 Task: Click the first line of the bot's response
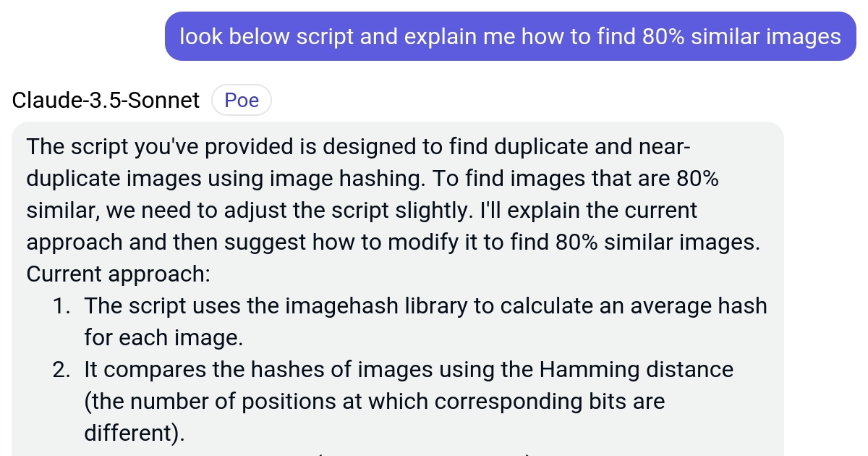358,146
